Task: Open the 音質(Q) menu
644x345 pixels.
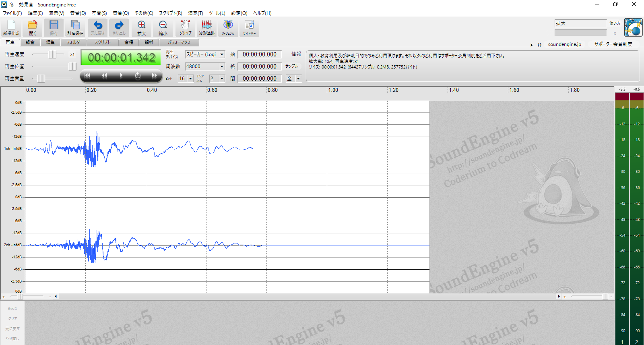Action: 121,13
